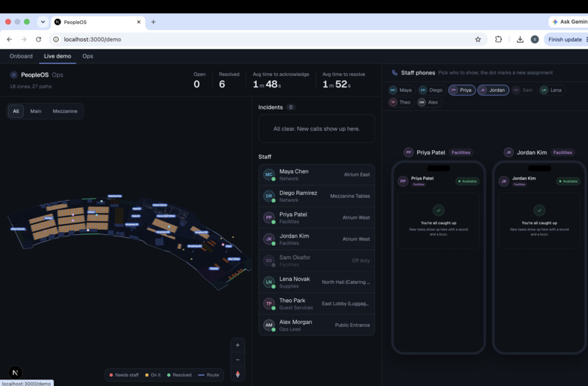Select the Mezzanine floor filter

point(65,111)
